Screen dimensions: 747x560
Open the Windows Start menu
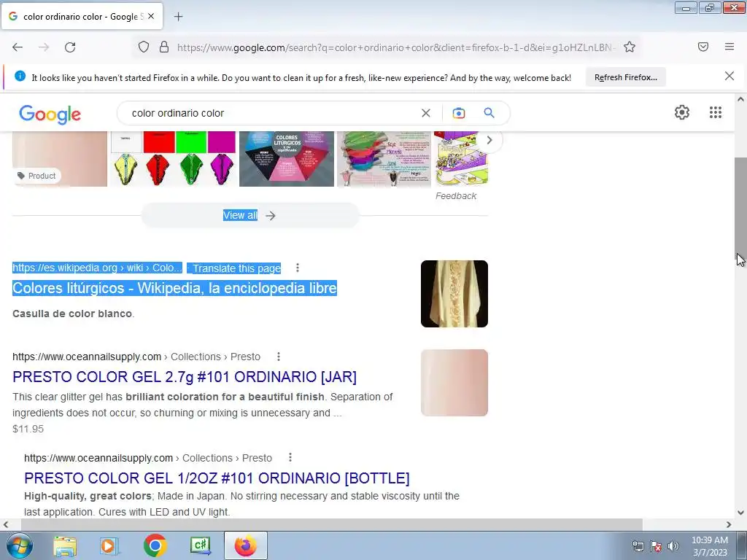click(19, 545)
